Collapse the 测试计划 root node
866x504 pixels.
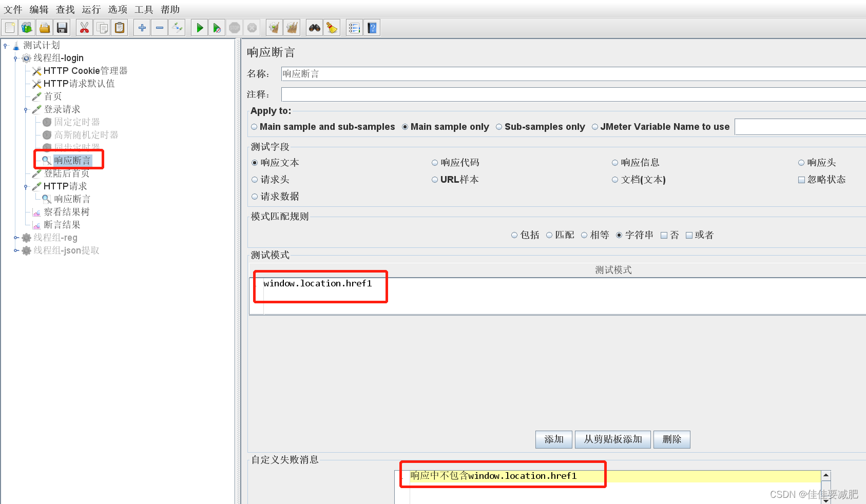(6, 46)
